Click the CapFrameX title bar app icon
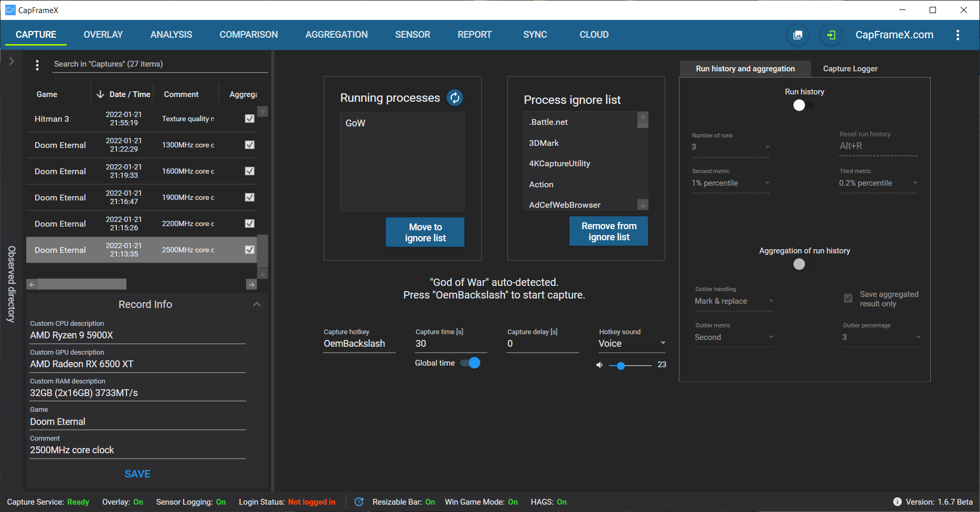 pos(10,10)
